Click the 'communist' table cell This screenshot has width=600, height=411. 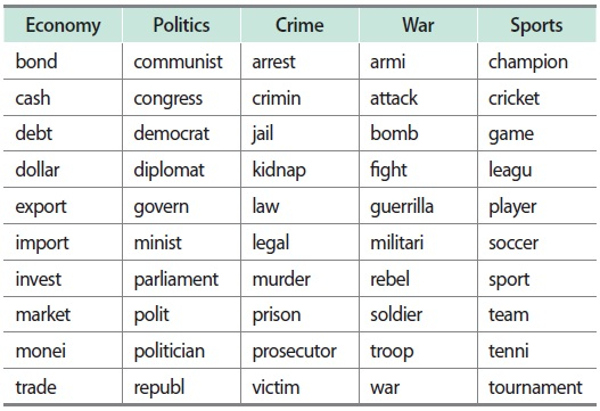178,62
